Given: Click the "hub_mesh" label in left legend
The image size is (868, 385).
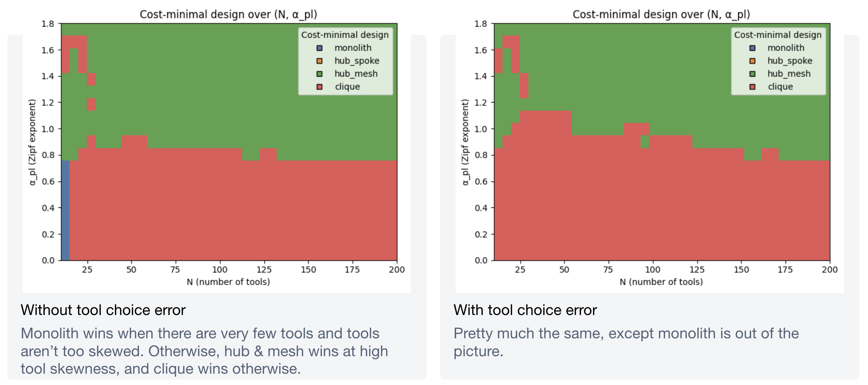Looking at the screenshot, I should (x=356, y=74).
